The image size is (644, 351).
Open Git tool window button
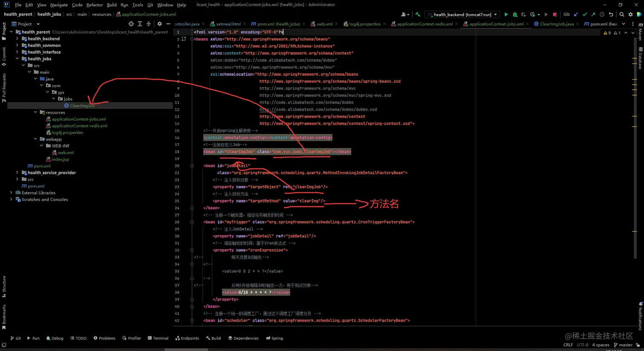click(16, 338)
